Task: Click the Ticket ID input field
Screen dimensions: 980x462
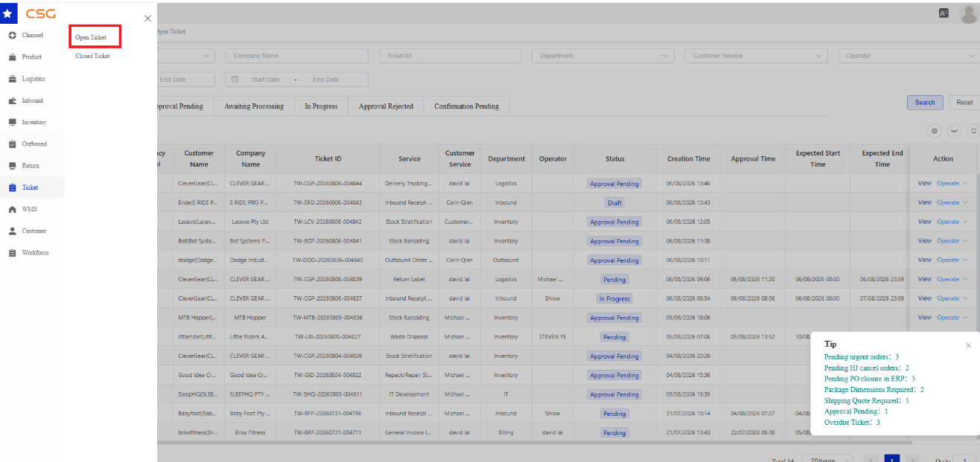Action: 450,56
